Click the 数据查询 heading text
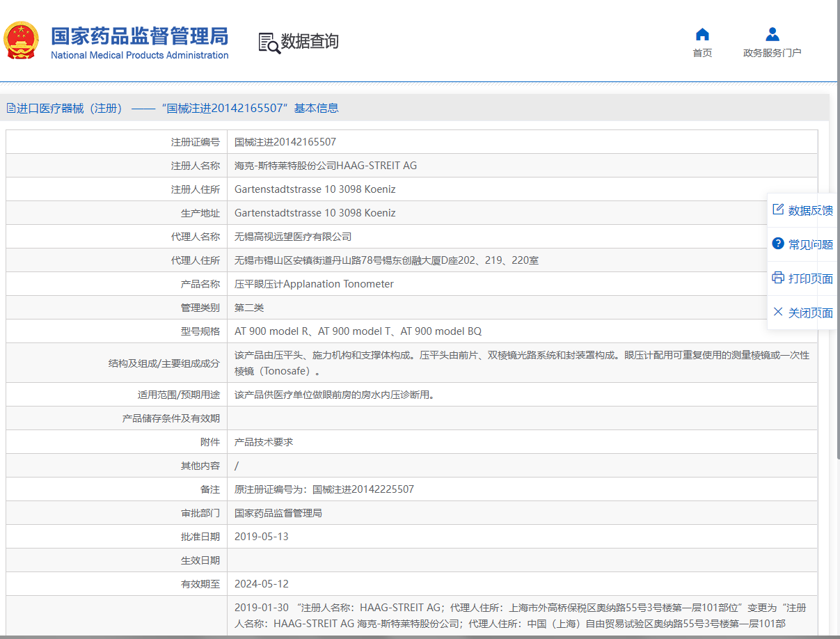 310,42
